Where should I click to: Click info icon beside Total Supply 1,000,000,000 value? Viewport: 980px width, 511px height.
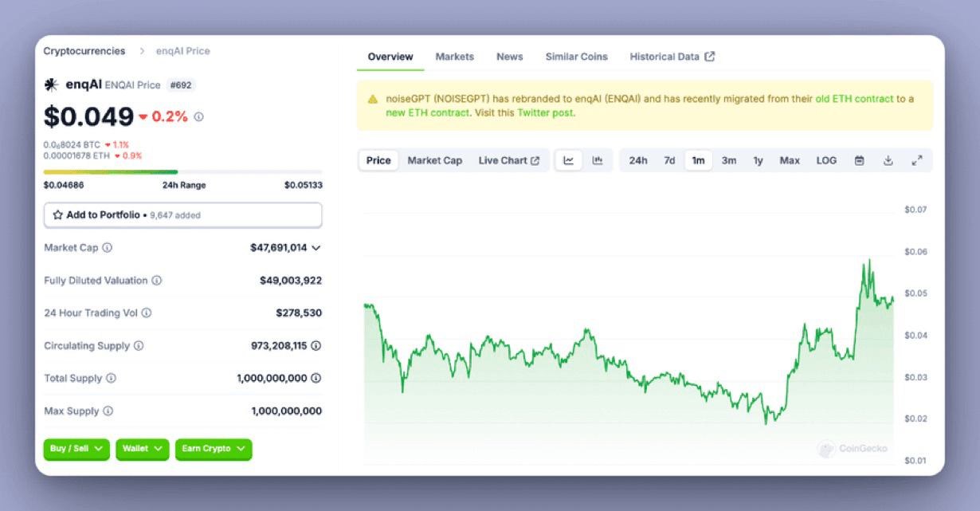tap(316, 379)
